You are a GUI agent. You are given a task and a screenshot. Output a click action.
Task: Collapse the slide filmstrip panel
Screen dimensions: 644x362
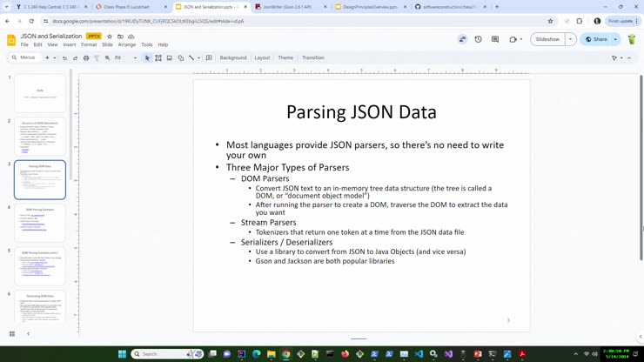(28, 334)
